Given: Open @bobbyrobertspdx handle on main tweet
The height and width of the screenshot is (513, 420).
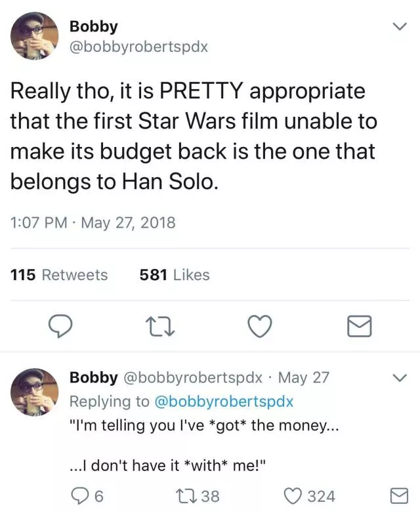Looking at the screenshot, I should tap(138, 47).
